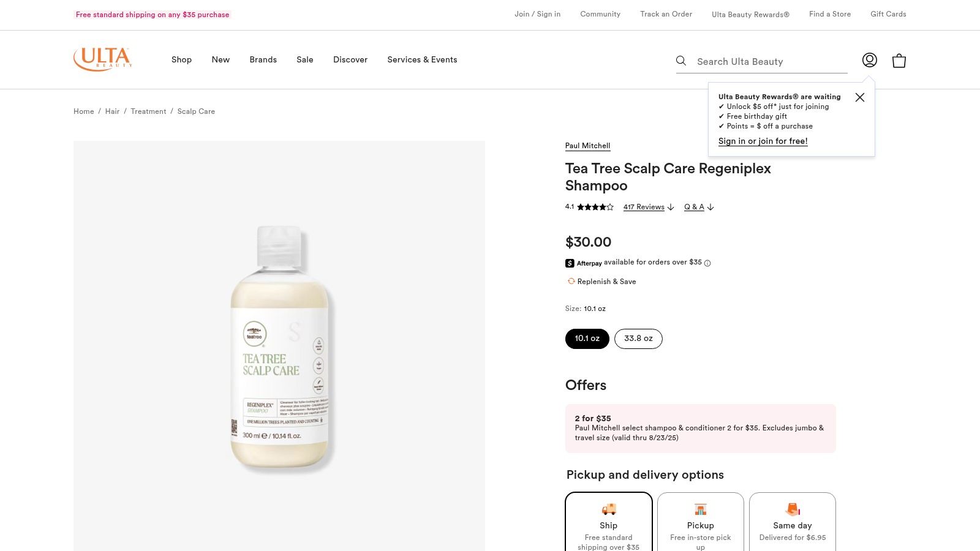Open the Services & Events menu
This screenshot has height=551, width=980.
[422, 59]
